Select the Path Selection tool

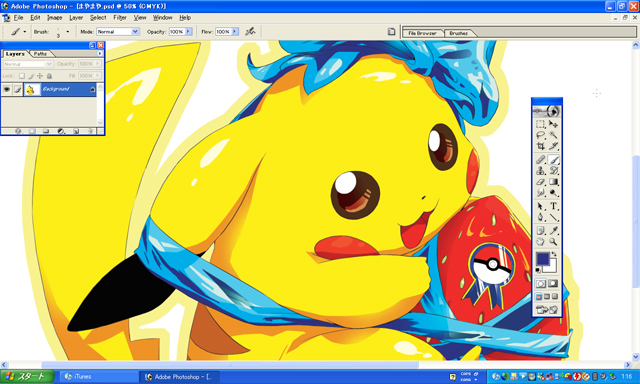coord(541,206)
